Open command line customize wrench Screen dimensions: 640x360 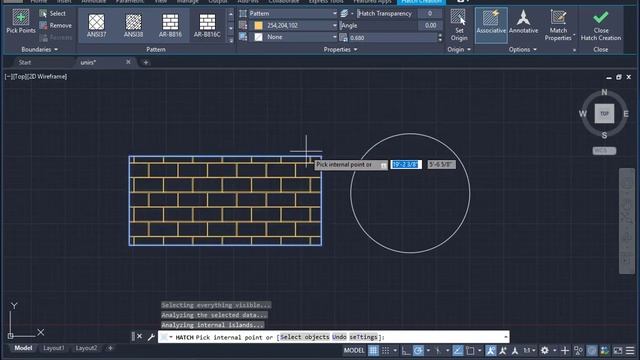(151, 337)
